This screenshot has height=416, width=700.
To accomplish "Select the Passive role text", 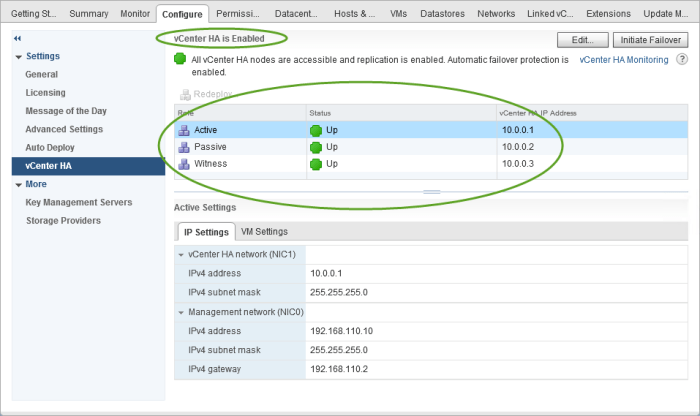I will pos(210,147).
